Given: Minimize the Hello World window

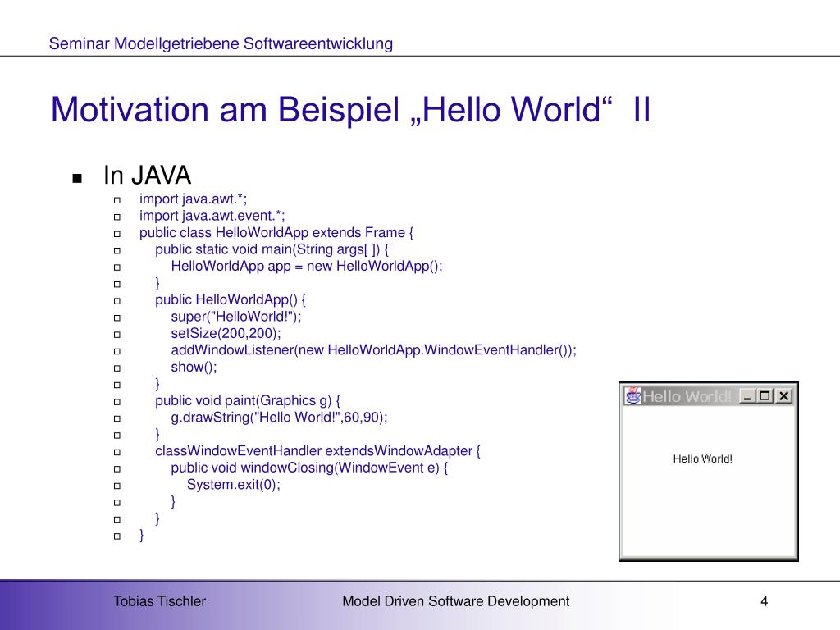Looking at the screenshot, I should [x=747, y=396].
